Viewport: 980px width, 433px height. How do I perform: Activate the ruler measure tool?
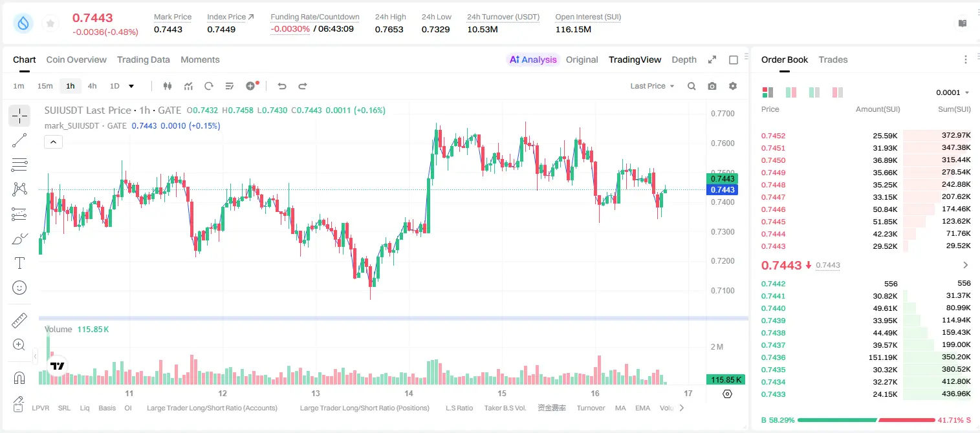(x=19, y=321)
